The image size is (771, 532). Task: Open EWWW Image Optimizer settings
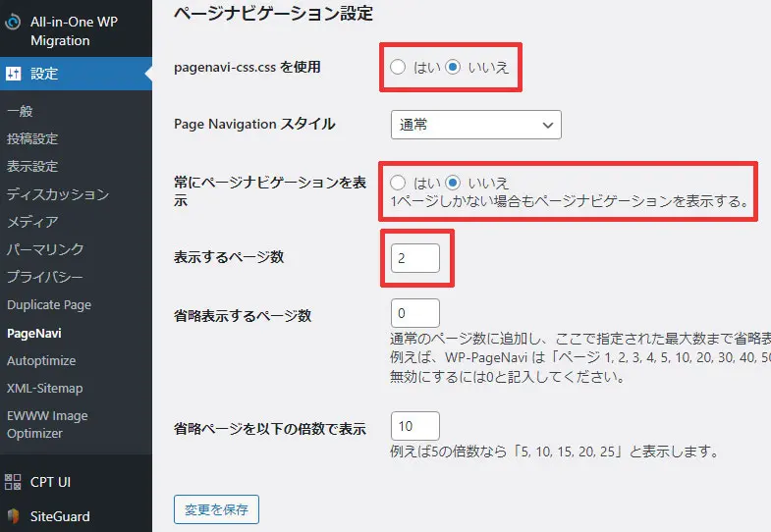[47, 424]
